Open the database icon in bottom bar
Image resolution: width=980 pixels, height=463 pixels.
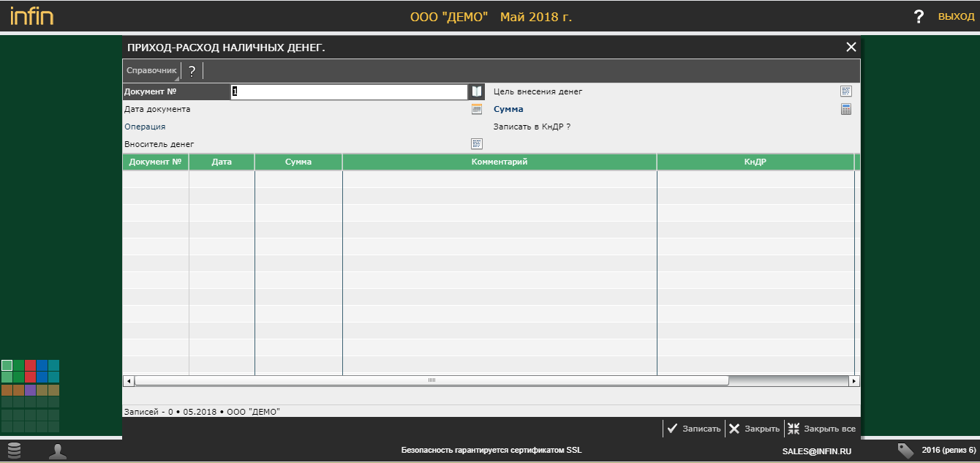(14, 451)
